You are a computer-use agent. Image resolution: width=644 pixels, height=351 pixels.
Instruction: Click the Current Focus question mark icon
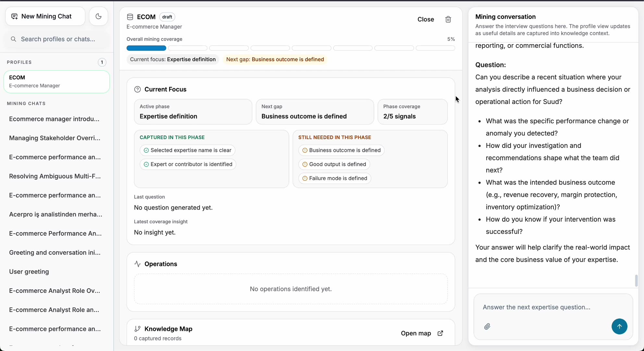(x=138, y=89)
